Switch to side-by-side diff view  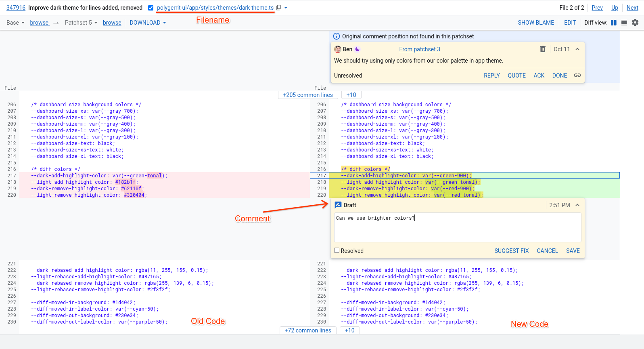pos(614,23)
